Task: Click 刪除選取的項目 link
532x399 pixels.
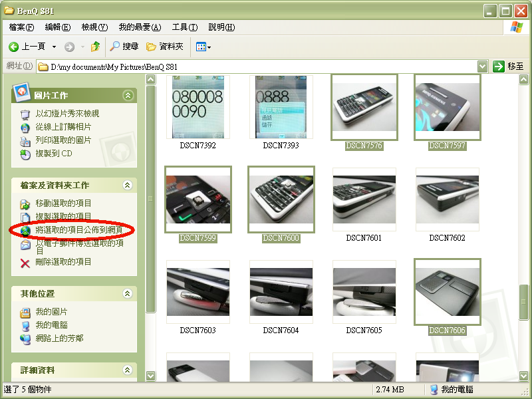Action: tap(63, 262)
